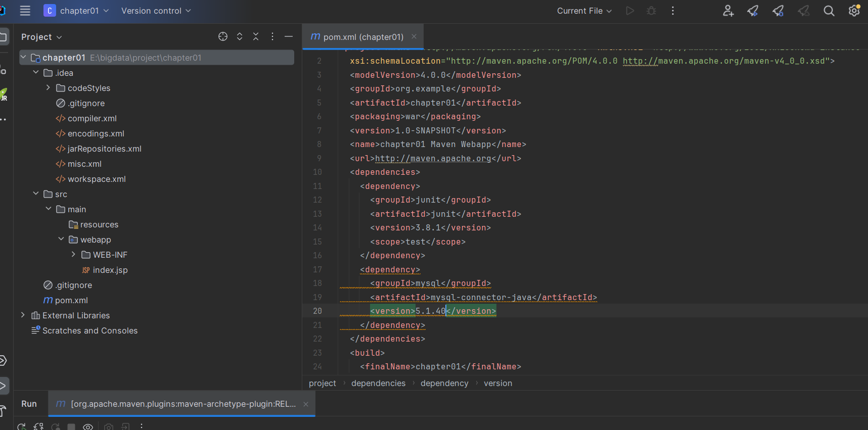Select encodings.xml file
Screen dimensions: 868x430
pos(90,133)
